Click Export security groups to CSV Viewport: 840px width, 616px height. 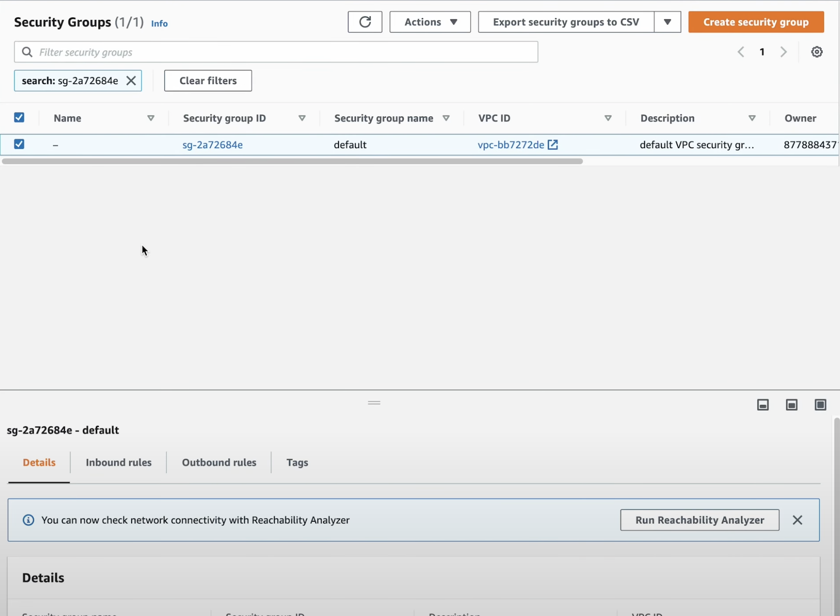(566, 22)
